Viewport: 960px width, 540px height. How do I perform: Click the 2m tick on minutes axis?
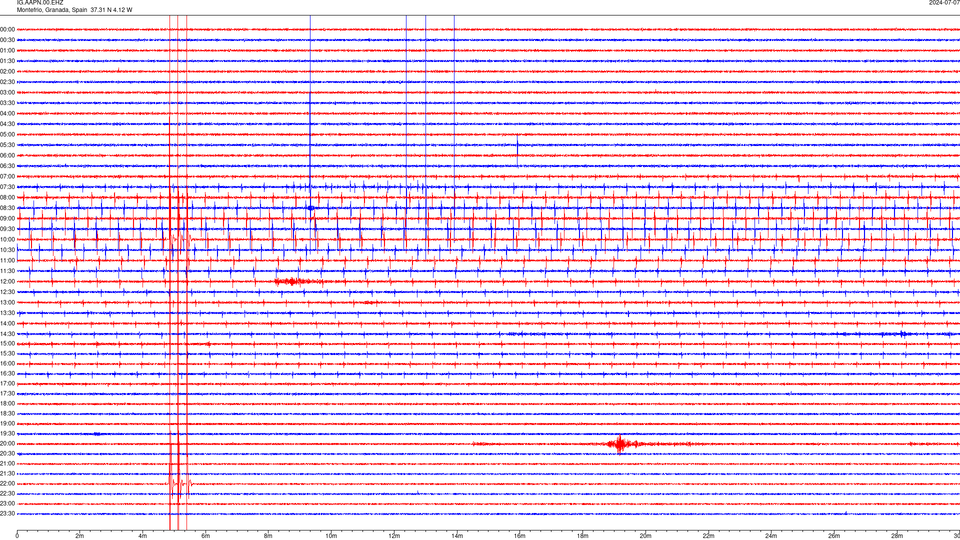point(80,536)
